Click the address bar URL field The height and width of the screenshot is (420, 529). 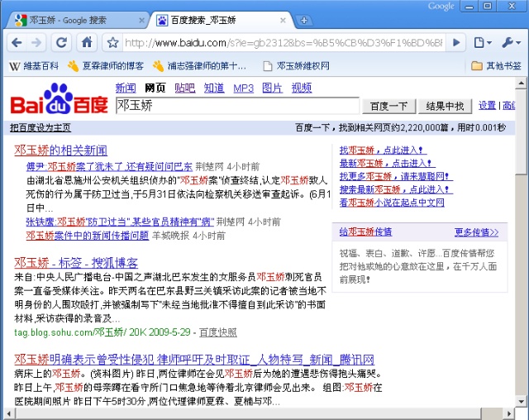(x=284, y=43)
